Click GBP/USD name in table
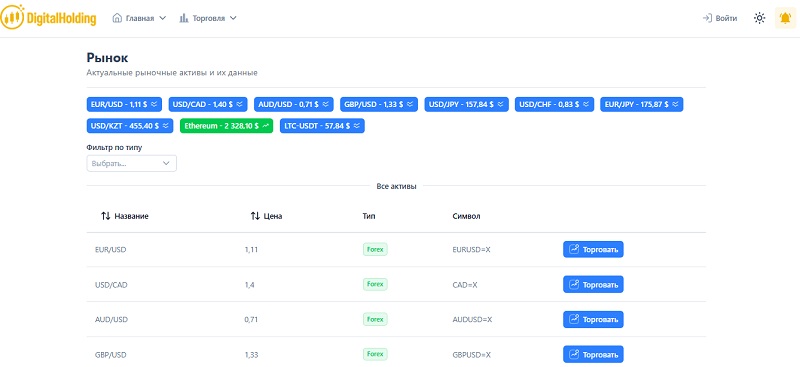800x367 pixels. (111, 355)
